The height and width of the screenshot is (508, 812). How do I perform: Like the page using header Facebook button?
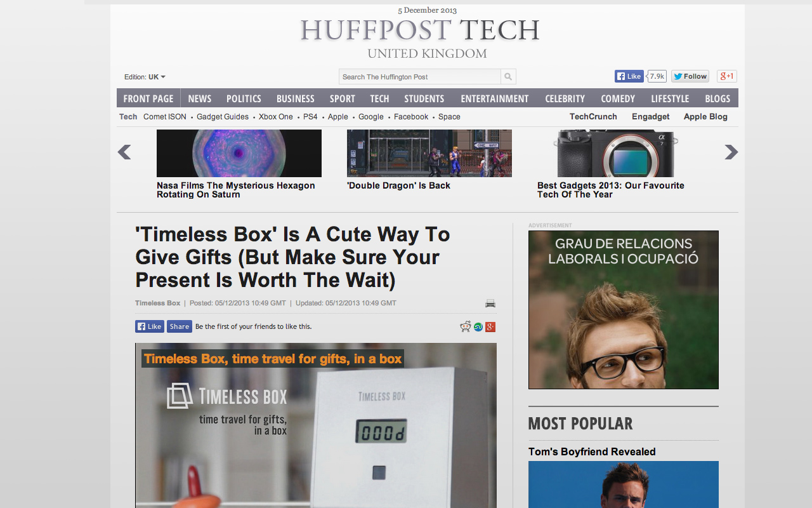[629, 76]
